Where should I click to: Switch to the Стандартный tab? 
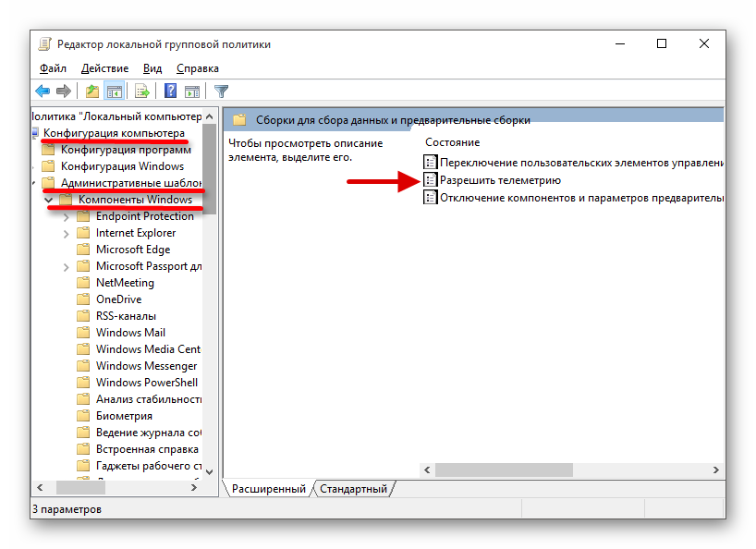(x=353, y=489)
